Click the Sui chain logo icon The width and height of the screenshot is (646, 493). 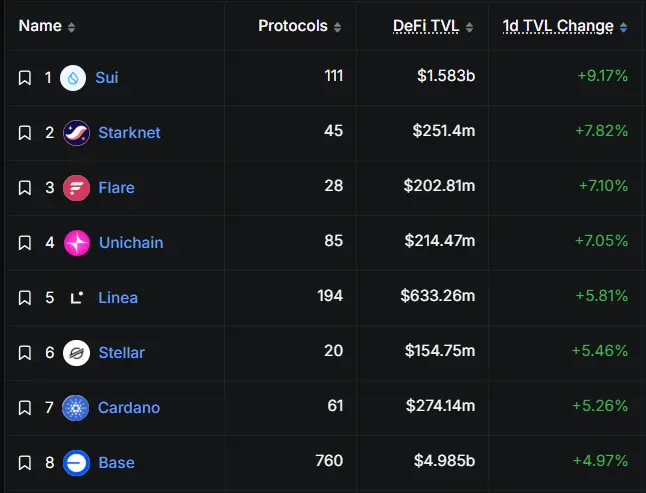tap(73, 78)
